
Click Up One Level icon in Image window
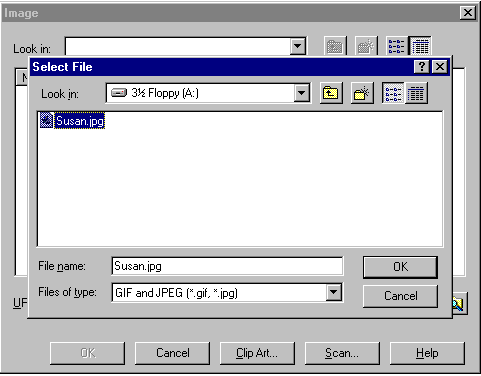335,46
